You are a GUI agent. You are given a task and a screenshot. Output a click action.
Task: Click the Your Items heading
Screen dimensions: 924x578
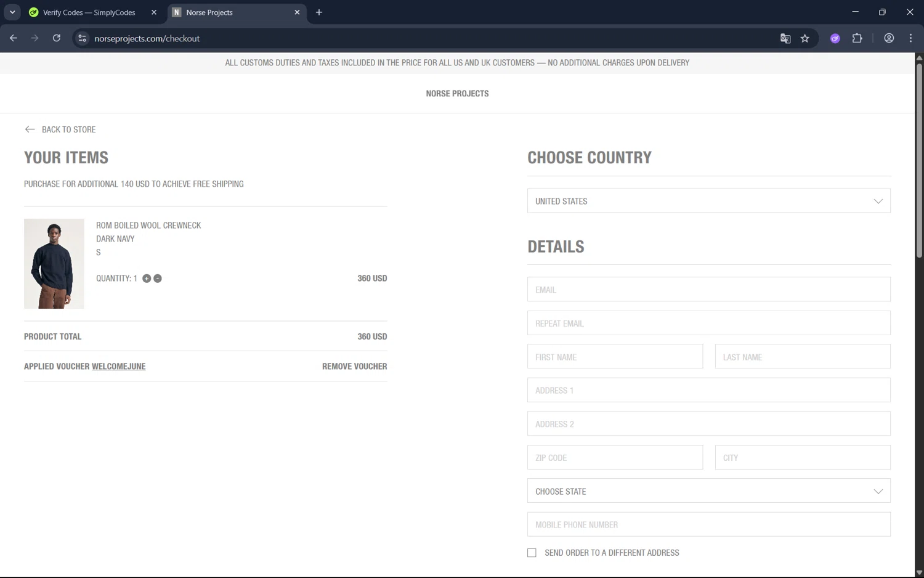tap(66, 158)
